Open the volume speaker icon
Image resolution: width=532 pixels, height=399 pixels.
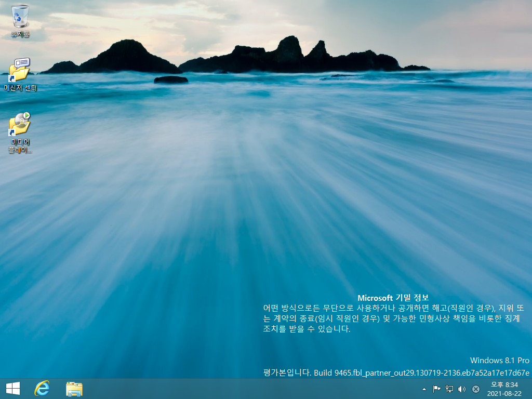(462, 389)
